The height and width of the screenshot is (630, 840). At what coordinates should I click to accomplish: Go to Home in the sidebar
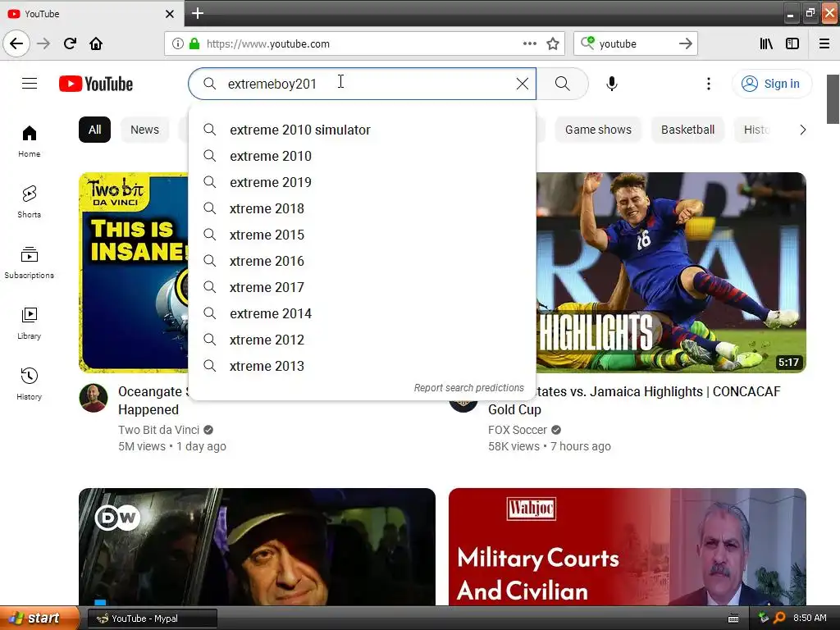[29, 141]
